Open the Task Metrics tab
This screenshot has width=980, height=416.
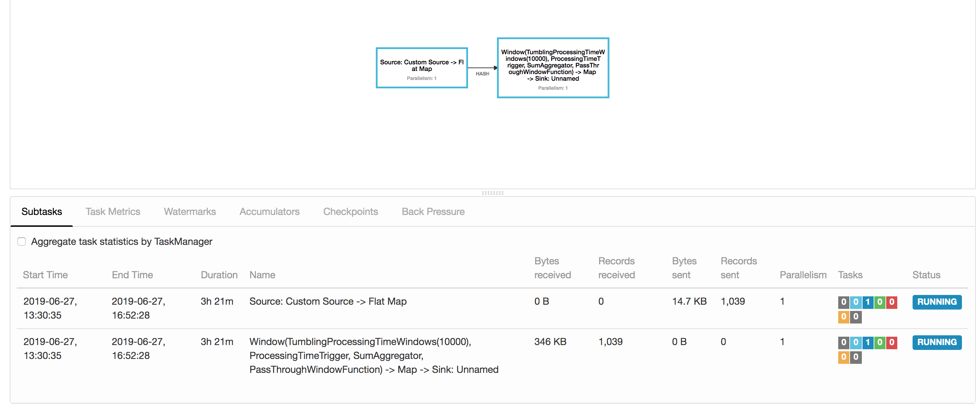tap(113, 211)
